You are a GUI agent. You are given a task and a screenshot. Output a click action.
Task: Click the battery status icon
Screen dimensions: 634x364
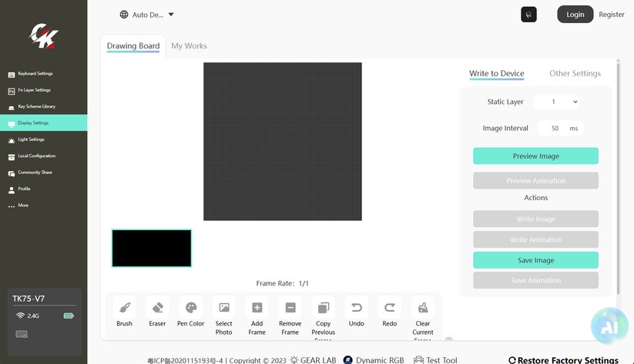(69, 316)
